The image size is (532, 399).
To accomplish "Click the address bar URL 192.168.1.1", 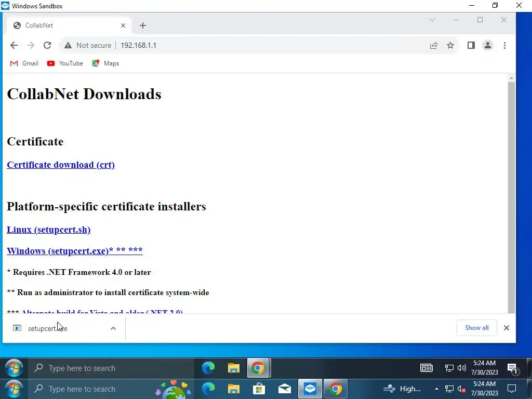I will point(138,46).
